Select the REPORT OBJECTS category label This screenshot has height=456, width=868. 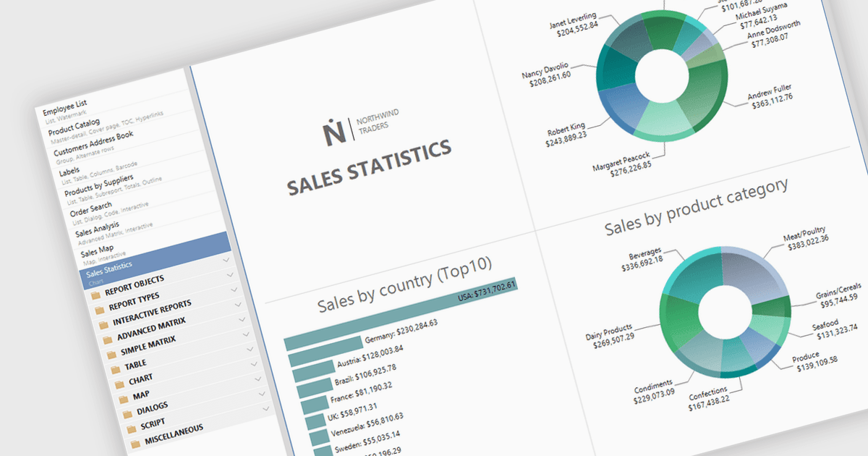click(134, 285)
